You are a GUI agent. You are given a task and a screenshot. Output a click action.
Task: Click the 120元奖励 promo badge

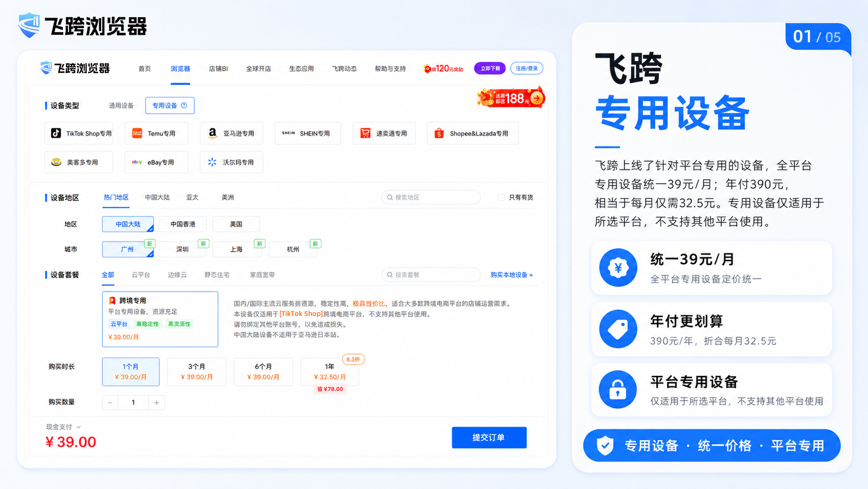(x=443, y=69)
